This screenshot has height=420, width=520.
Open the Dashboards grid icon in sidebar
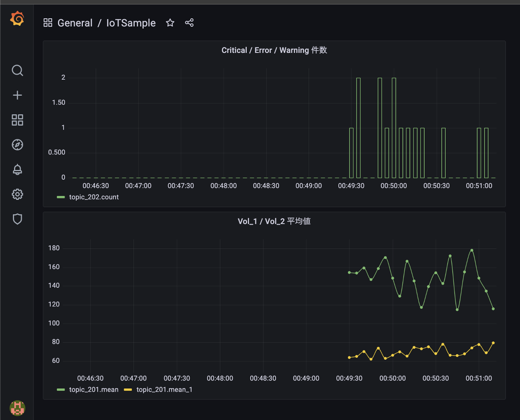pos(17,120)
